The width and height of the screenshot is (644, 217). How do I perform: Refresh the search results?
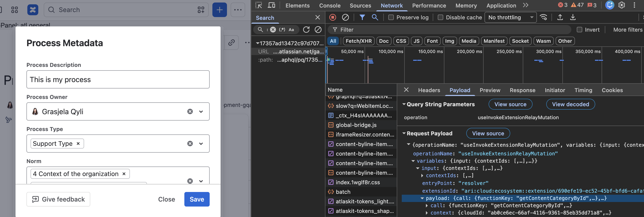click(x=306, y=30)
